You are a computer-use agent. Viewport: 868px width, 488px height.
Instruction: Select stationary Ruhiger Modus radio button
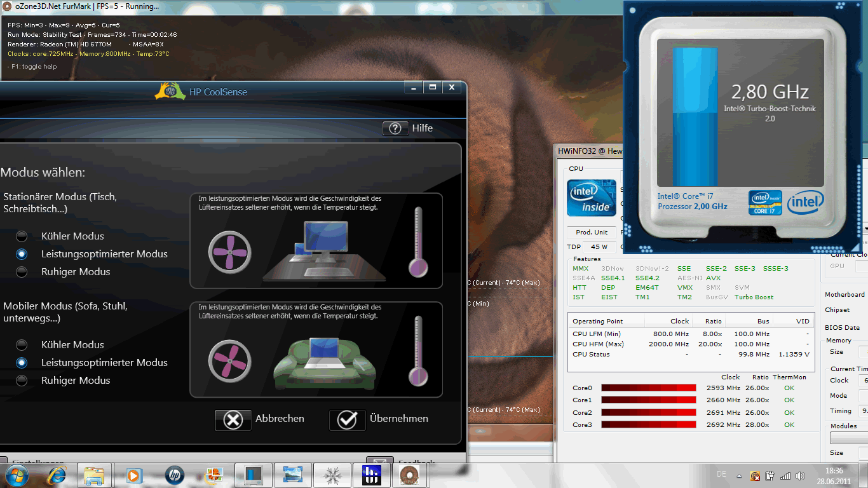click(22, 271)
